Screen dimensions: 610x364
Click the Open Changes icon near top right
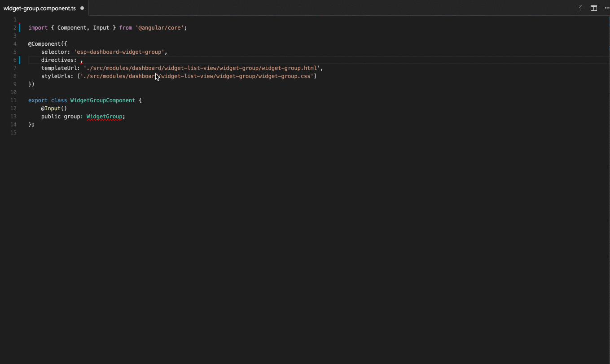tap(579, 8)
